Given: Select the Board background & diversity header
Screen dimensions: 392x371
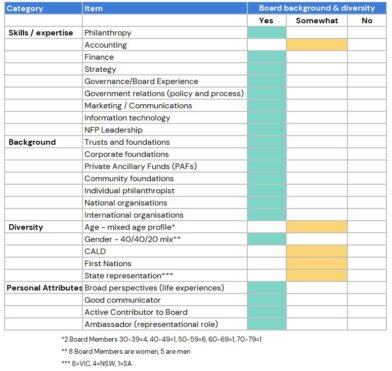Looking at the screenshot, I should tap(317, 8).
